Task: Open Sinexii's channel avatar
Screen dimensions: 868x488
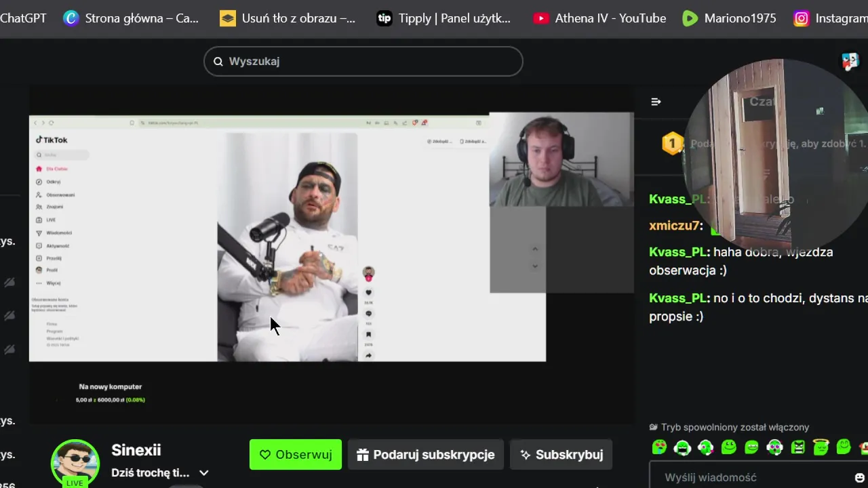Action: click(x=75, y=463)
